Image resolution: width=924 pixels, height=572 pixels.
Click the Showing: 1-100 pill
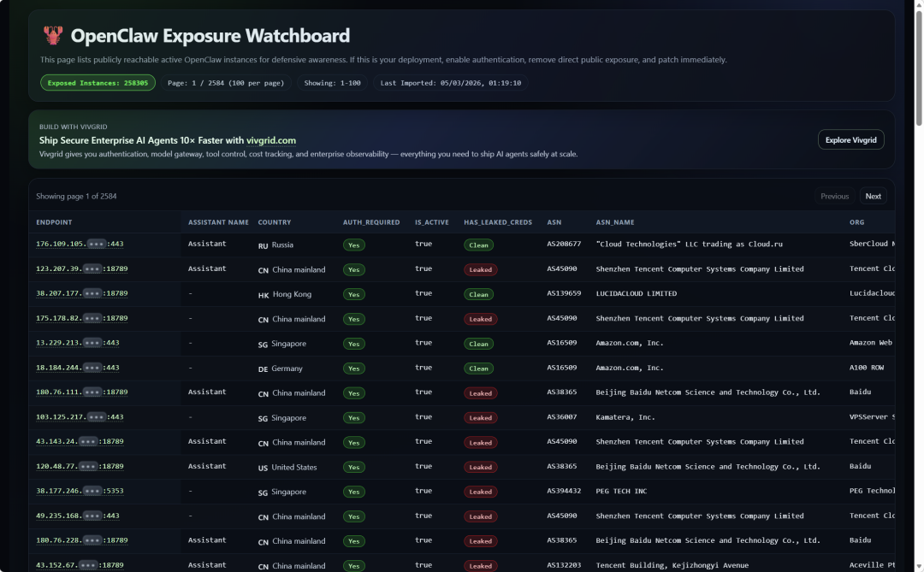pos(332,83)
